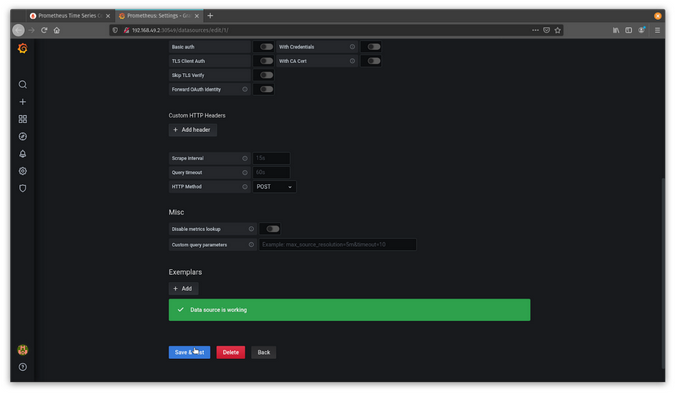
Task: Click the Add header button
Action: [x=192, y=130]
